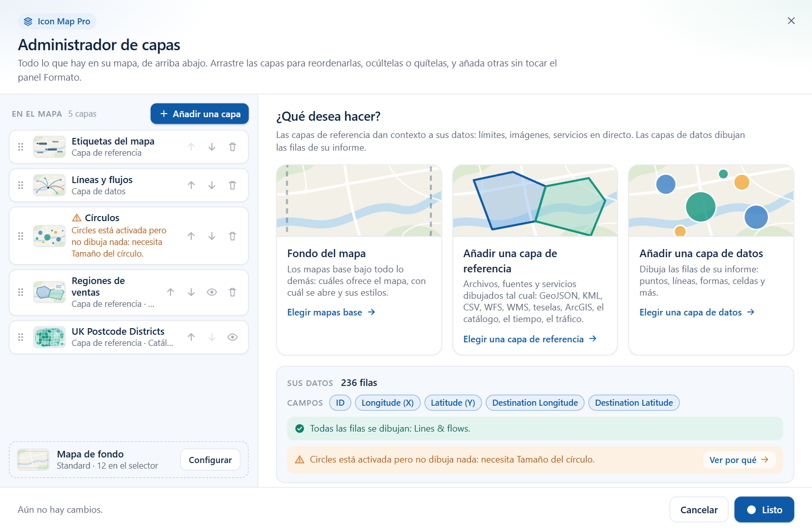Delete the Líneas y flujos layer
The height and width of the screenshot is (531, 812).
[x=232, y=185]
